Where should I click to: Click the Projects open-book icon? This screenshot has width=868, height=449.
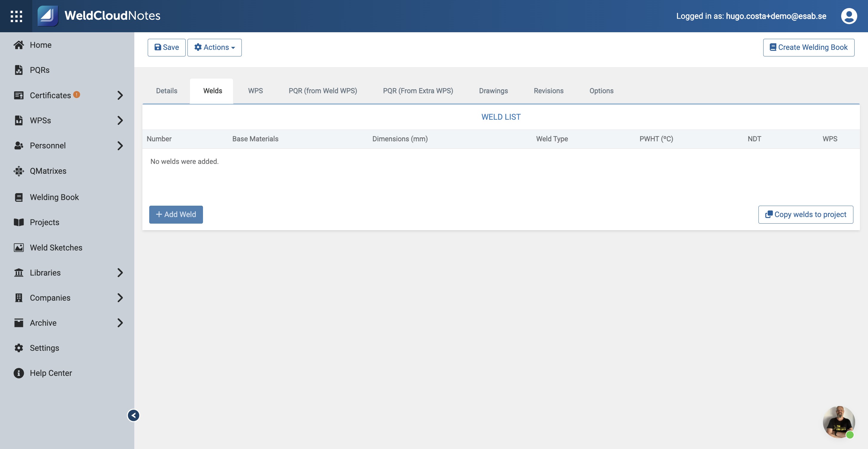[x=19, y=222]
